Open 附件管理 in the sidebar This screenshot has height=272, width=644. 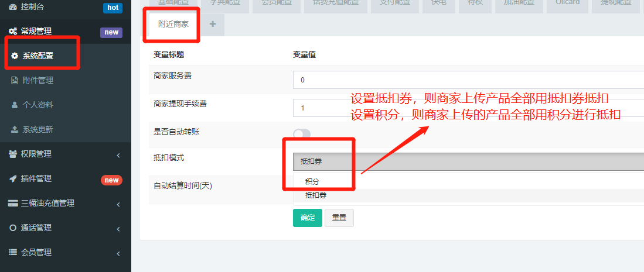66,80
